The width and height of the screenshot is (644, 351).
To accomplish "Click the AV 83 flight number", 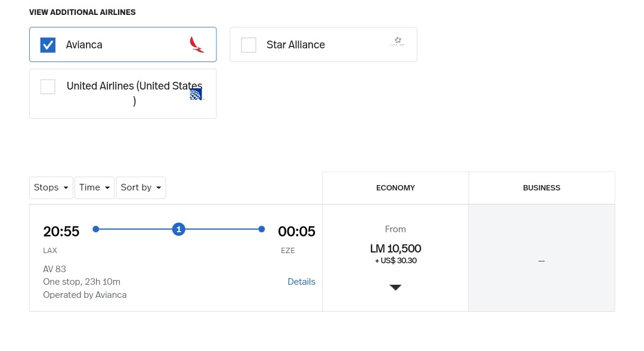I will (x=54, y=269).
